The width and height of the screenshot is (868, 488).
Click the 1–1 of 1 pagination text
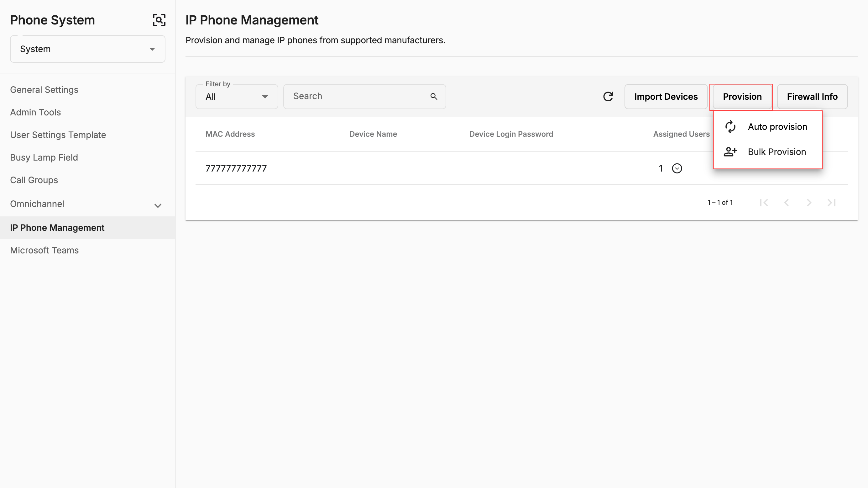point(720,202)
